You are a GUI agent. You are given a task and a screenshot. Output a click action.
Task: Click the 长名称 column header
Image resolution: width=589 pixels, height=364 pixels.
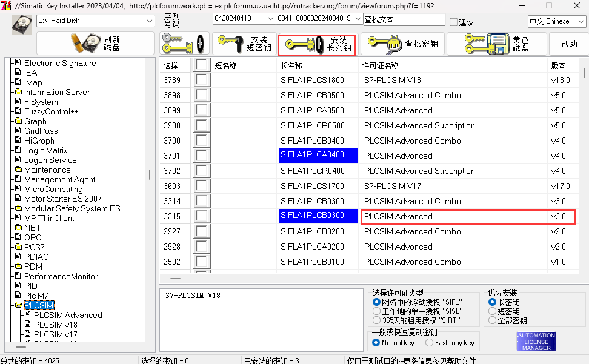point(291,65)
